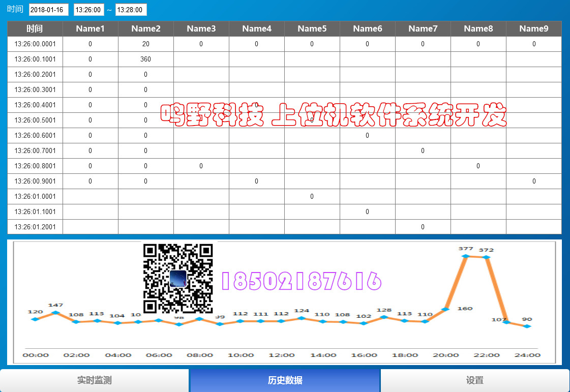
Task: Select the row timestamp 13:26:01.0001
Action: pyautogui.click(x=35, y=197)
